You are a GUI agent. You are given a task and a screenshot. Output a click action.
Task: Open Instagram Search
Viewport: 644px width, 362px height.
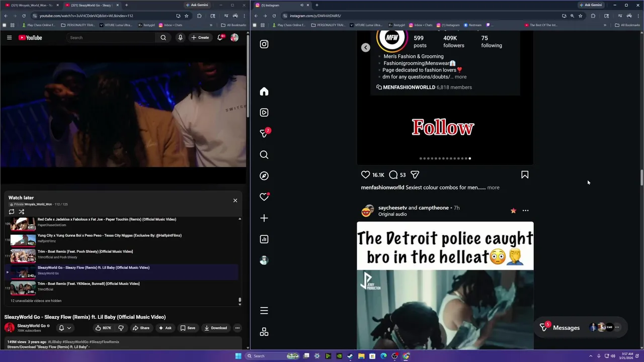(x=264, y=155)
